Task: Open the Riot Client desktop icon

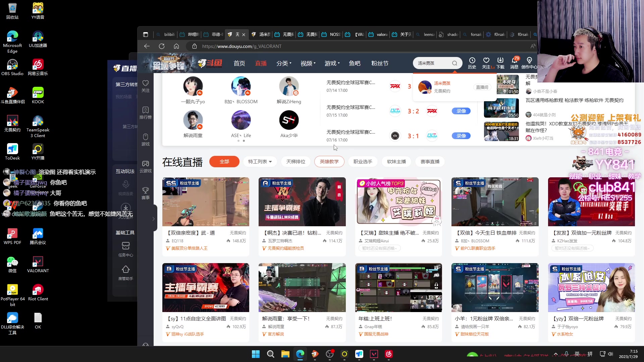Action: [38, 292]
